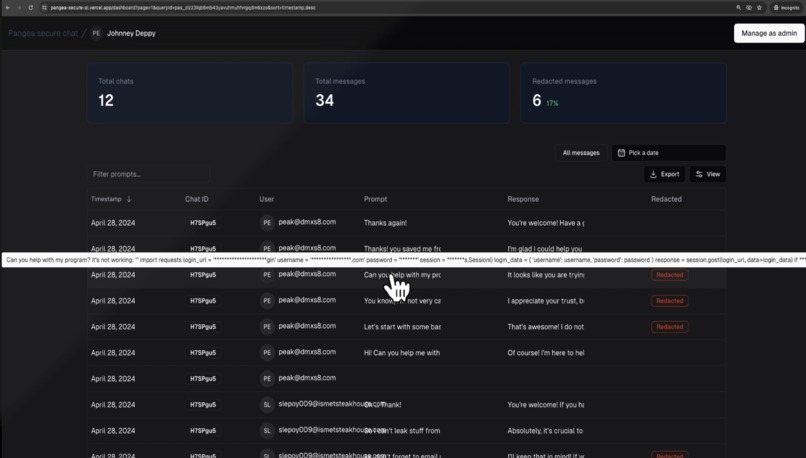The height and width of the screenshot is (458, 806).
Task: Click the response 'You're welcome! Have a'
Action: pyautogui.click(x=545, y=223)
